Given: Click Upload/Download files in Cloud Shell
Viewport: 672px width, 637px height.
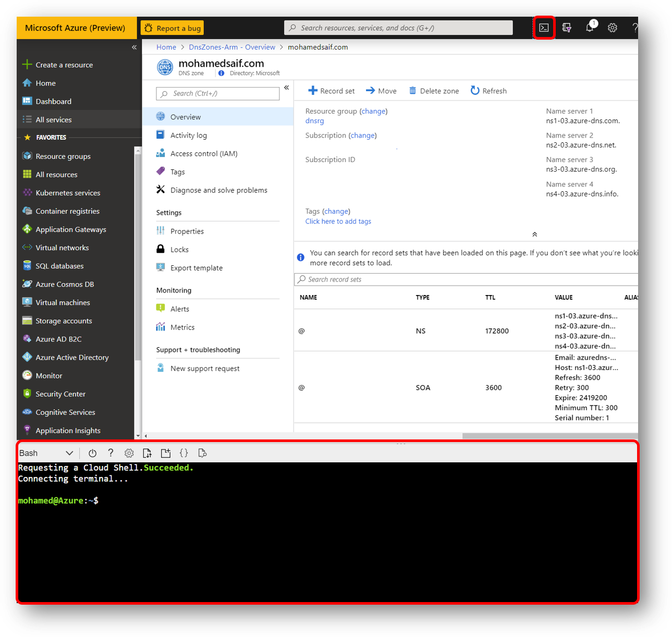Looking at the screenshot, I should click(147, 453).
